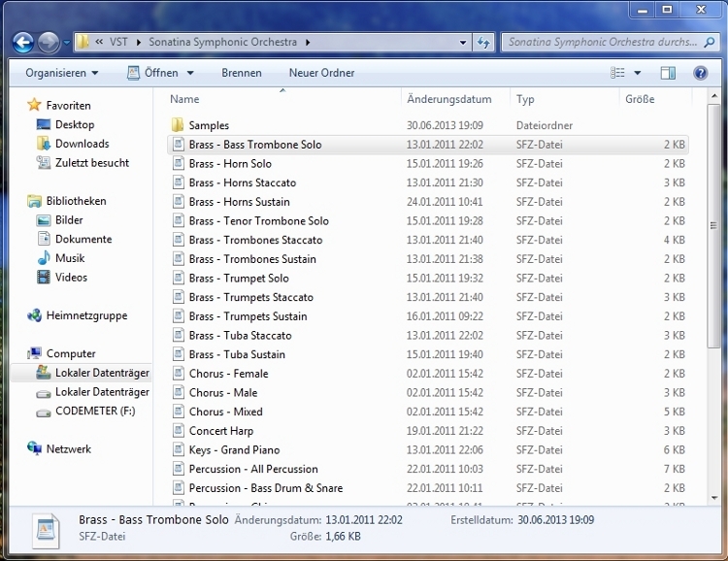Click the Brass - Trumpet Solo file icon

[179, 278]
